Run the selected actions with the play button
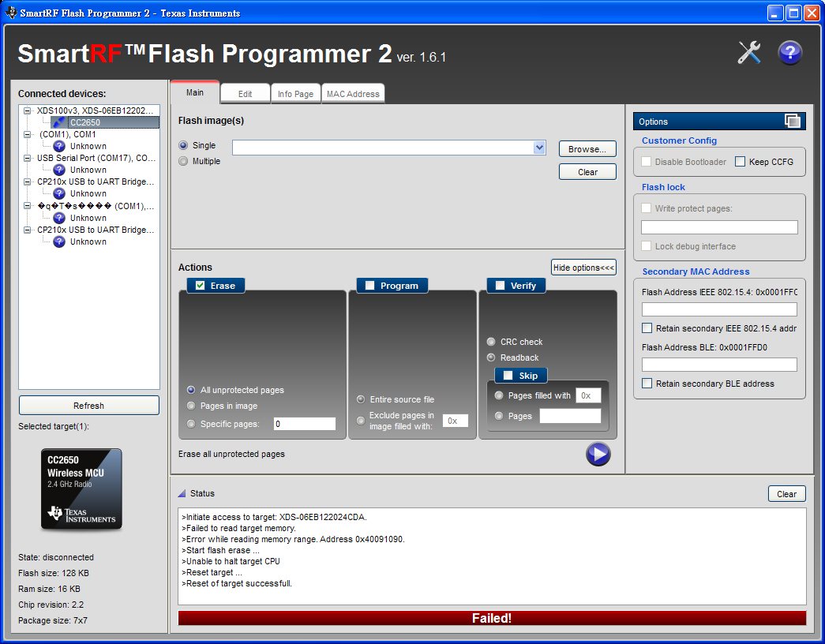Screen dimensions: 825x644 coord(598,454)
